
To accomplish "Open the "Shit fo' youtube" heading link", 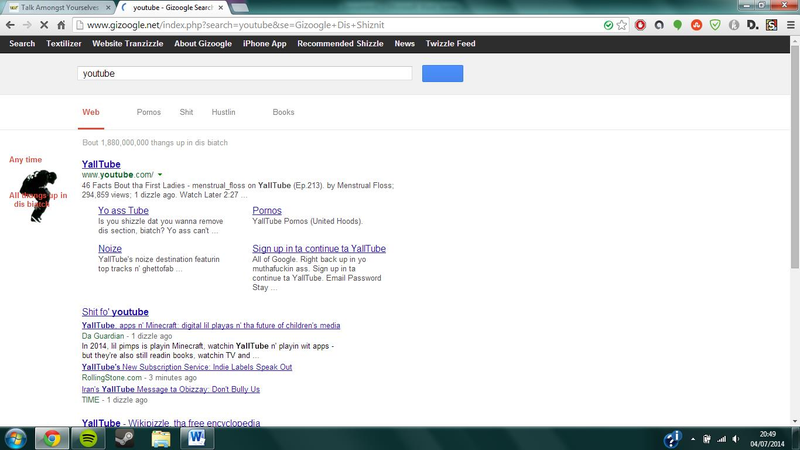I will click(x=115, y=312).
